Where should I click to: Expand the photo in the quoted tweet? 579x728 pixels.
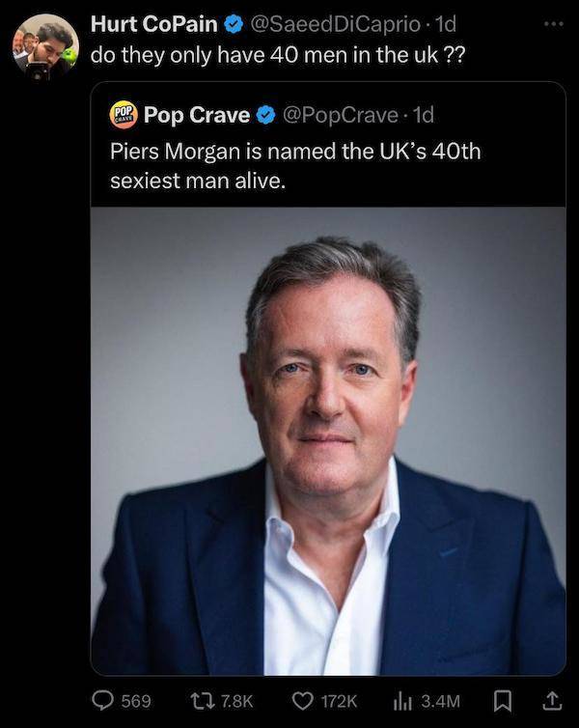[x=328, y=440]
